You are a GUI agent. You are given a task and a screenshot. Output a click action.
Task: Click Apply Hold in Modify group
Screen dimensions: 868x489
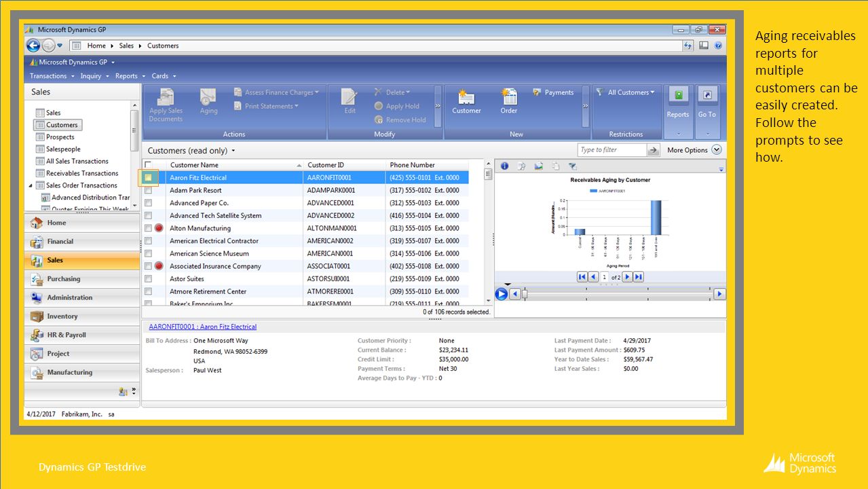tap(396, 106)
